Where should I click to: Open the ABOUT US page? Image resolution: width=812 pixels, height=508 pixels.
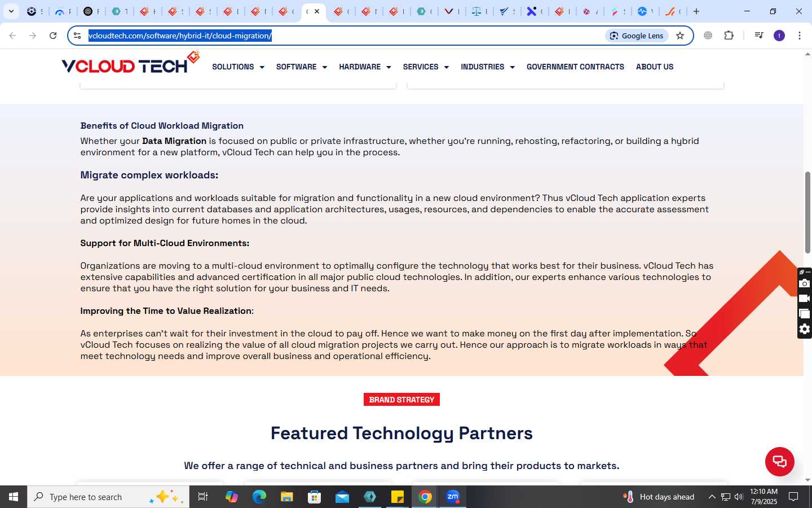[655, 67]
